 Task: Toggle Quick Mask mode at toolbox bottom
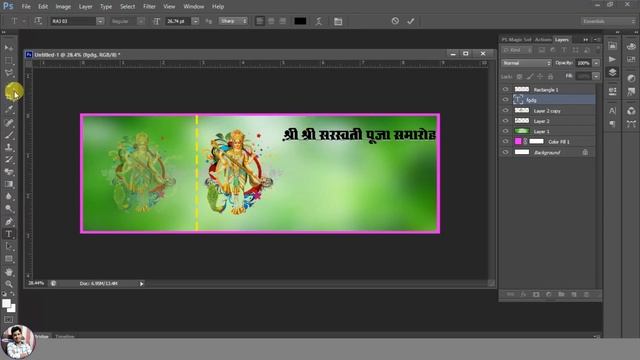(9, 320)
